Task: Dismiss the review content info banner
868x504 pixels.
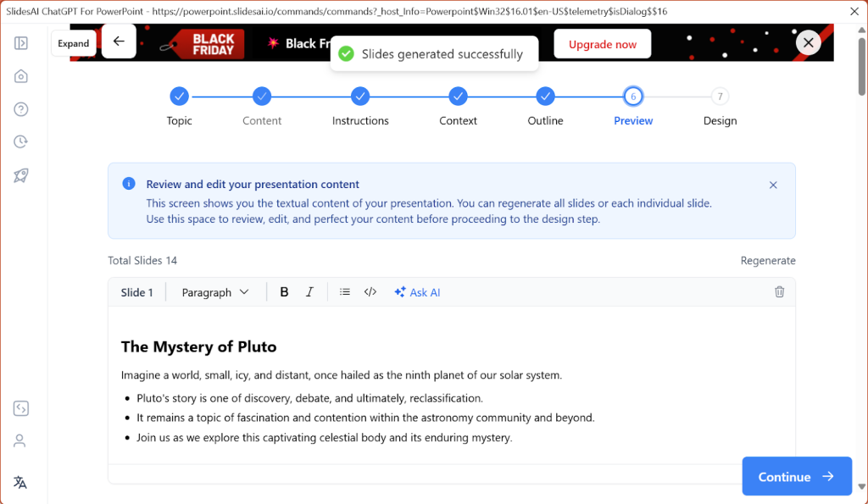Action: pyautogui.click(x=773, y=184)
